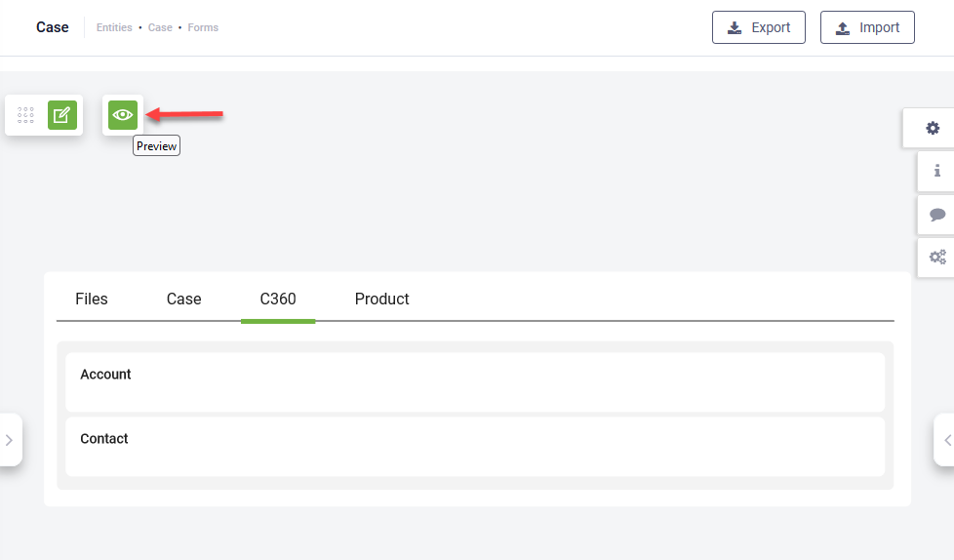The height and width of the screenshot is (560, 954).
Task: Click the Case breadcrumb link
Action: pos(160,28)
